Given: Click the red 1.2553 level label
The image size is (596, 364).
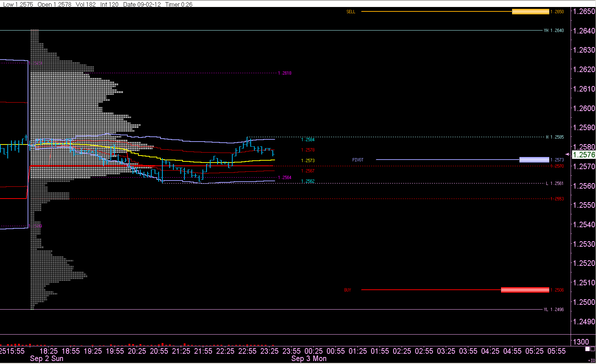Looking at the screenshot, I should (x=557, y=199).
